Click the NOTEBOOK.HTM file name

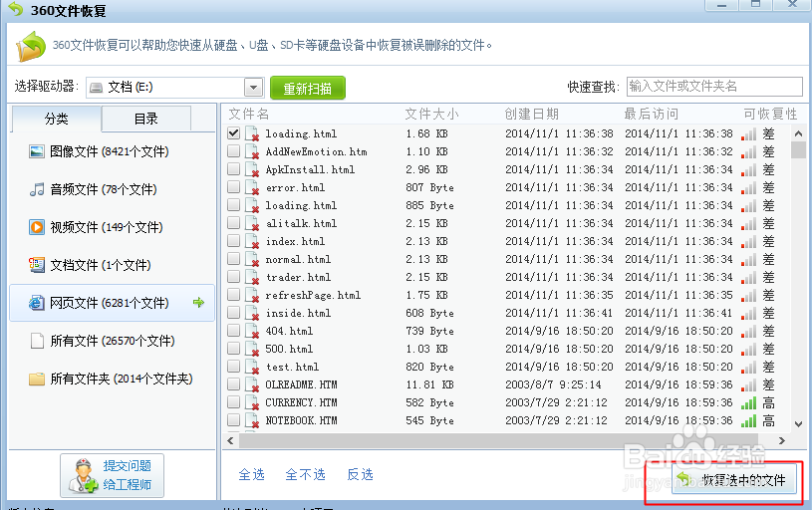pyautogui.click(x=302, y=421)
